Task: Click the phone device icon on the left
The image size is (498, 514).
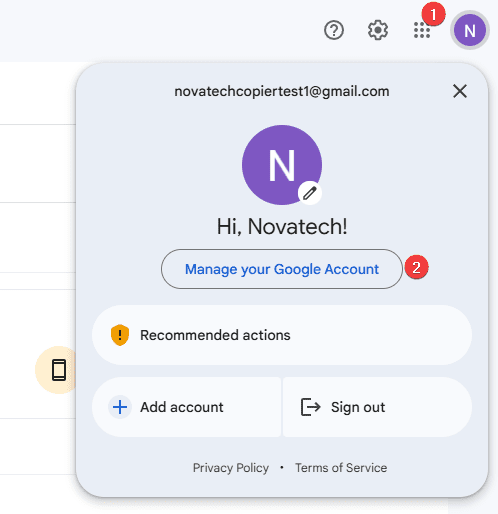Action: pyautogui.click(x=59, y=370)
